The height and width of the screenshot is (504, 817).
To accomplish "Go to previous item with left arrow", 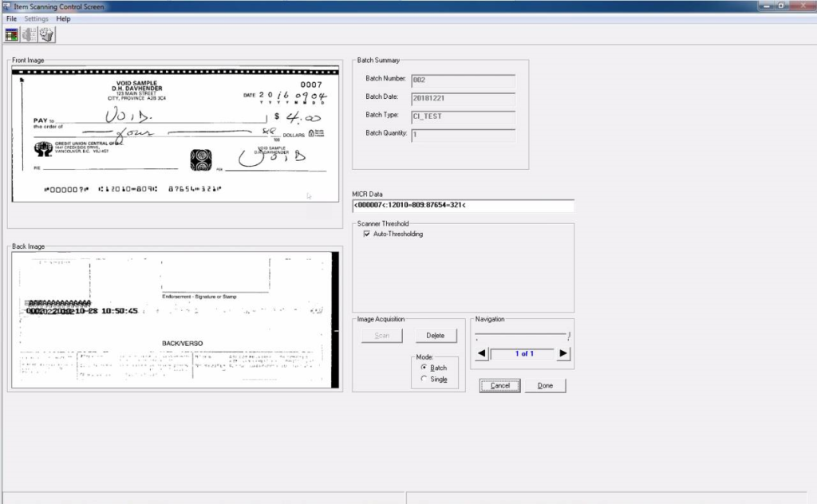I will pyautogui.click(x=481, y=353).
